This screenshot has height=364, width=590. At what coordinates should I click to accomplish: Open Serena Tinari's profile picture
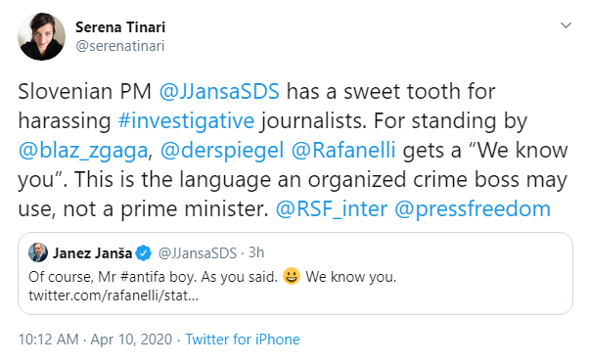coord(41,36)
